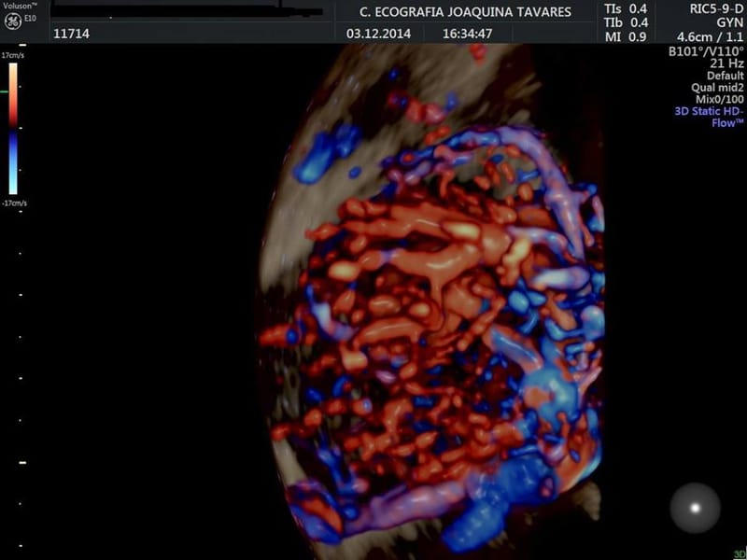747x560 pixels.
Task: Click the exam date 03.12.2014
Action: click(373, 33)
